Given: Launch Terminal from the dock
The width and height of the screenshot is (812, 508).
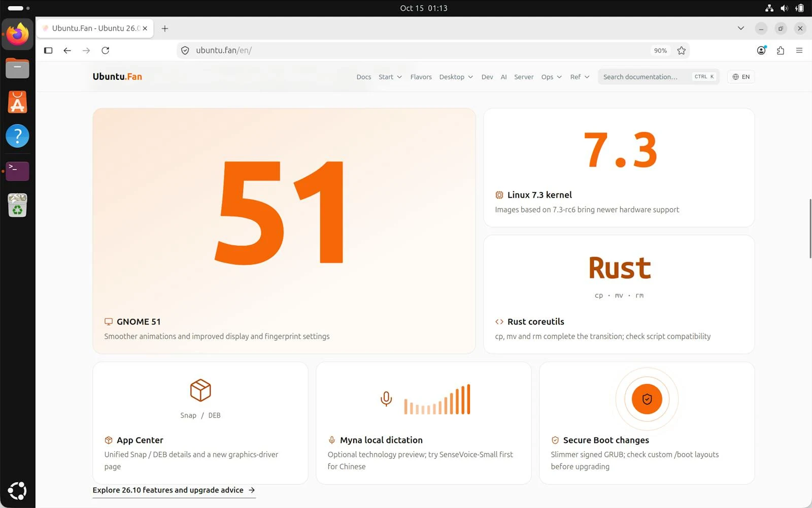Looking at the screenshot, I should 18,171.
